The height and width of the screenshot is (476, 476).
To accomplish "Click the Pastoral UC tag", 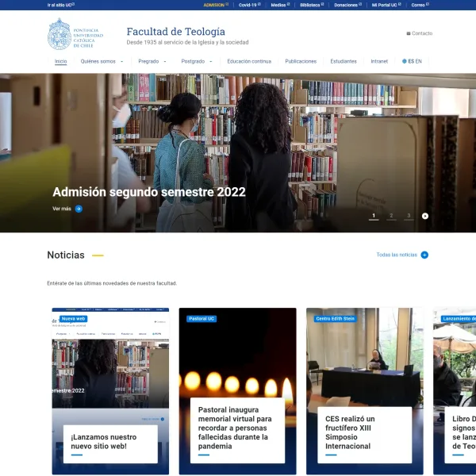I will click(x=202, y=319).
